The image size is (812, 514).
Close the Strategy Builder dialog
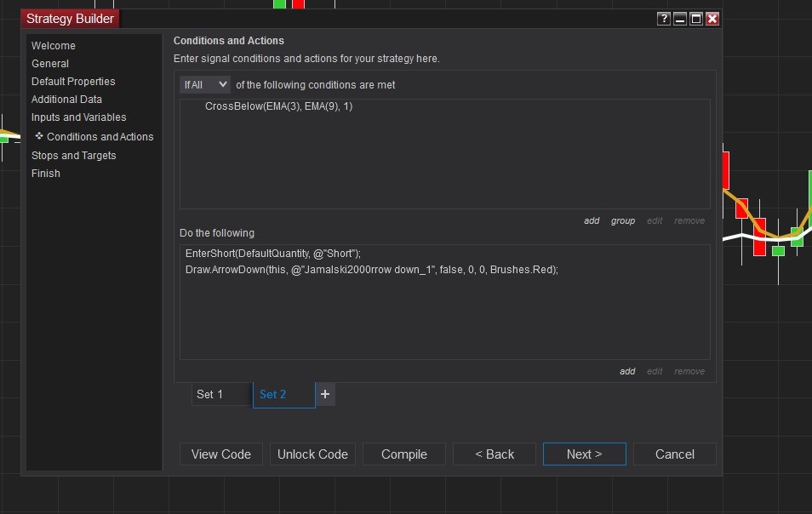click(712, 19)
